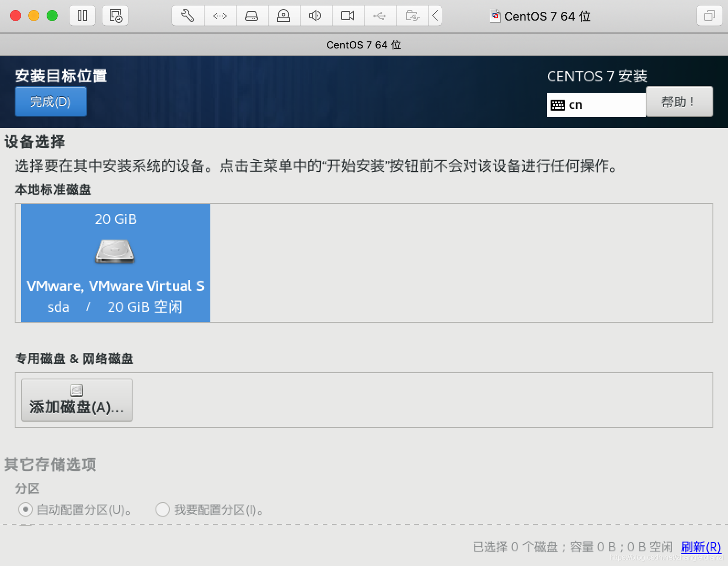This screenshot has width=728, height=566.
Task: Click the 'CENTOS 7 安装' header text
Action: click(597, 76)
